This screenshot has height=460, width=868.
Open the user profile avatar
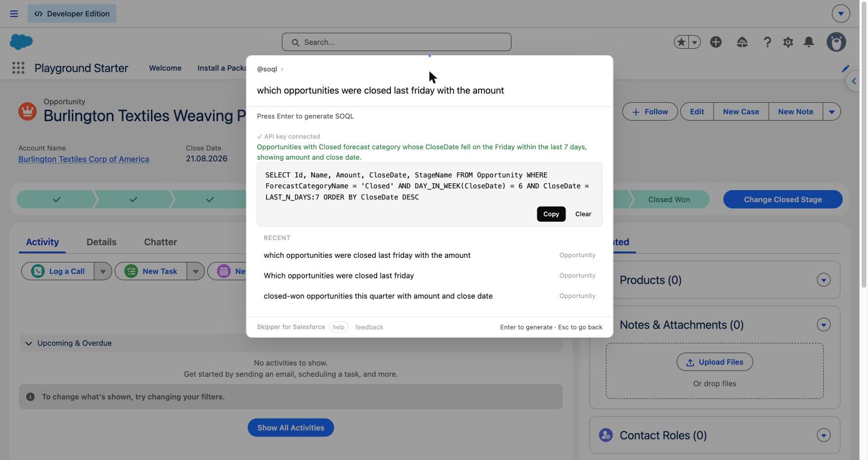(x=836, y=42)
